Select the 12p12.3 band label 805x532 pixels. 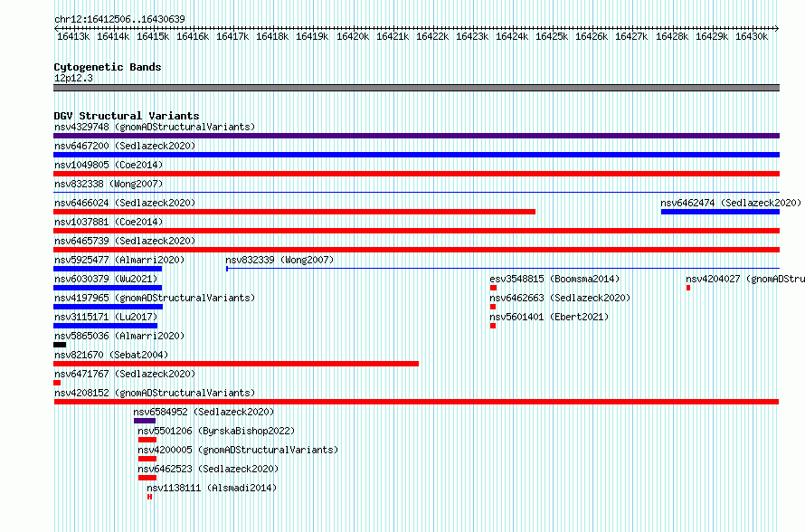coord(73,78)
